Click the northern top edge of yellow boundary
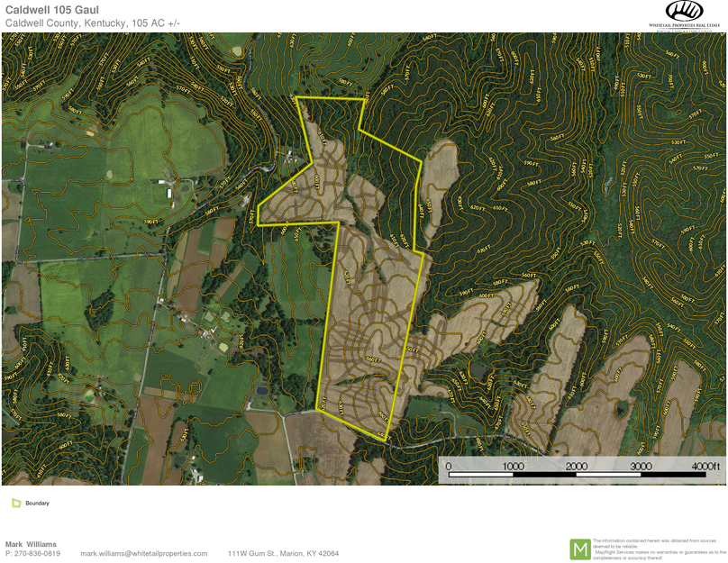 (331, 97)
